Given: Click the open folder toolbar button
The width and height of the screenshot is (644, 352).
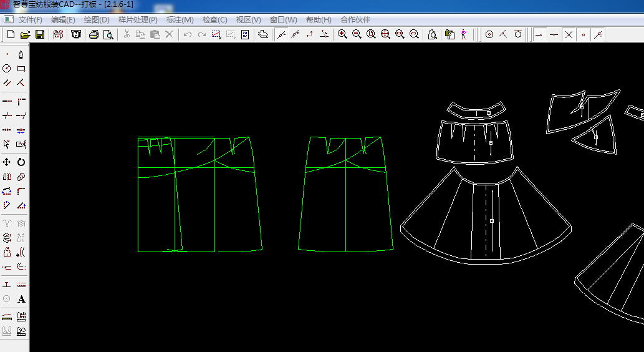Looking at the screenshot, I should pos(26,34).
